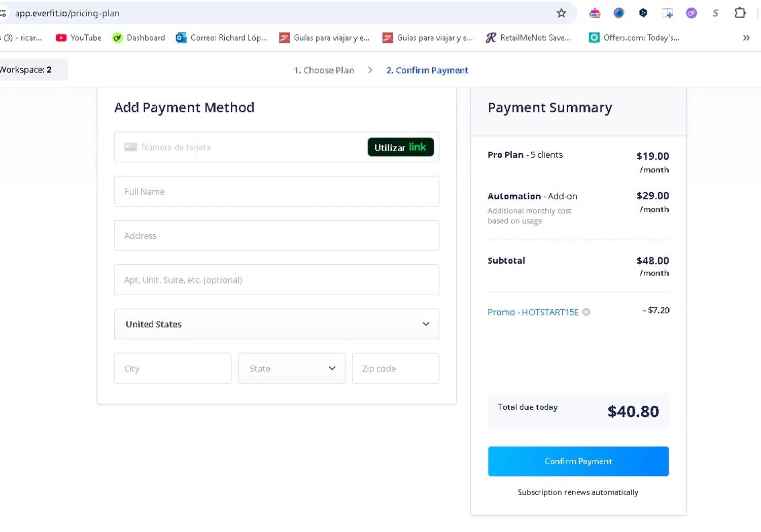Screen dimensions: 761x532
Task: Show more bookmarks with double chevron
Action: 746,38
